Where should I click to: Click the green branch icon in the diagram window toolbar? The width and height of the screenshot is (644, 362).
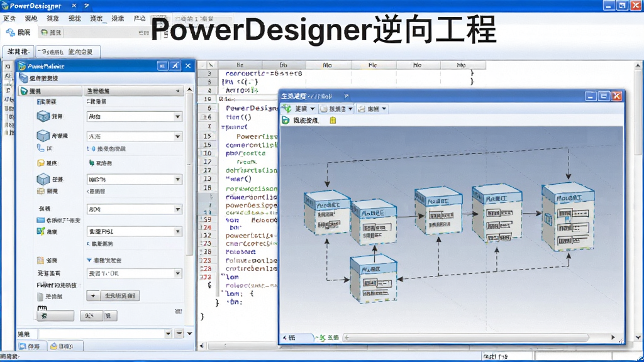point(287,108)
